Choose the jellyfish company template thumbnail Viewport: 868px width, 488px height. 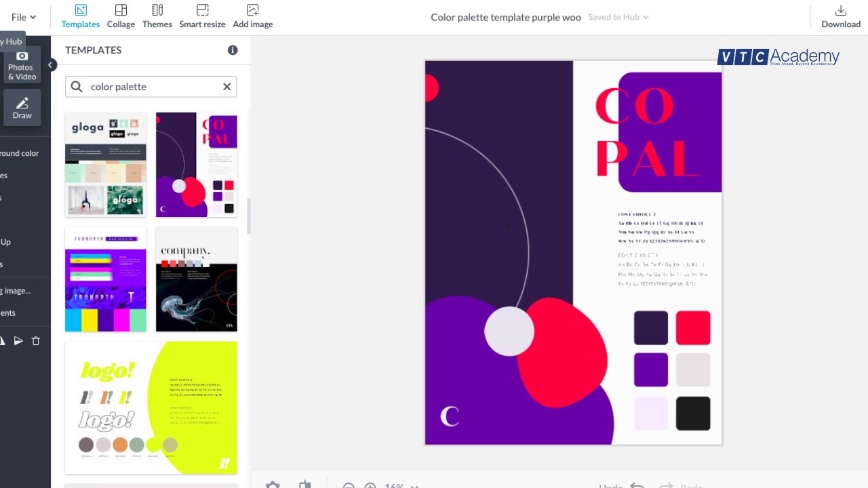click(197, 279)
